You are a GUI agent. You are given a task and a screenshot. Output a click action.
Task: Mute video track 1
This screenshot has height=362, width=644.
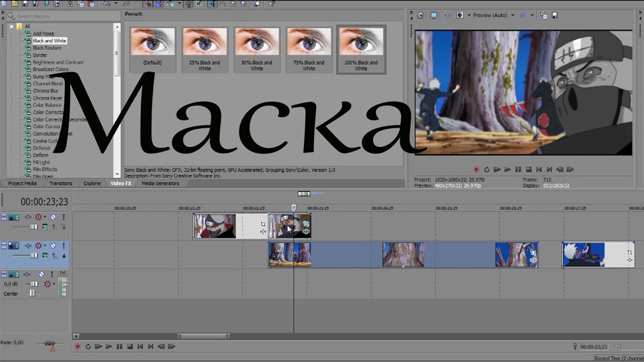[x=53, y=217]
